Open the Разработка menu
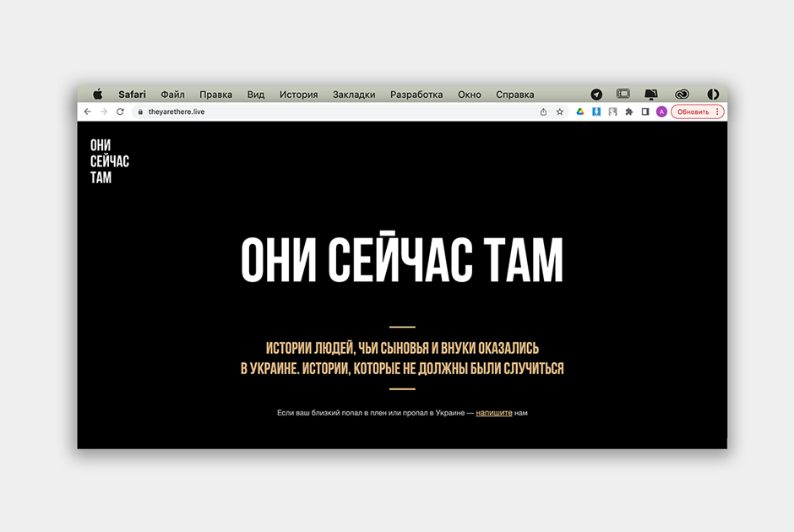 (x=416, y=94)
